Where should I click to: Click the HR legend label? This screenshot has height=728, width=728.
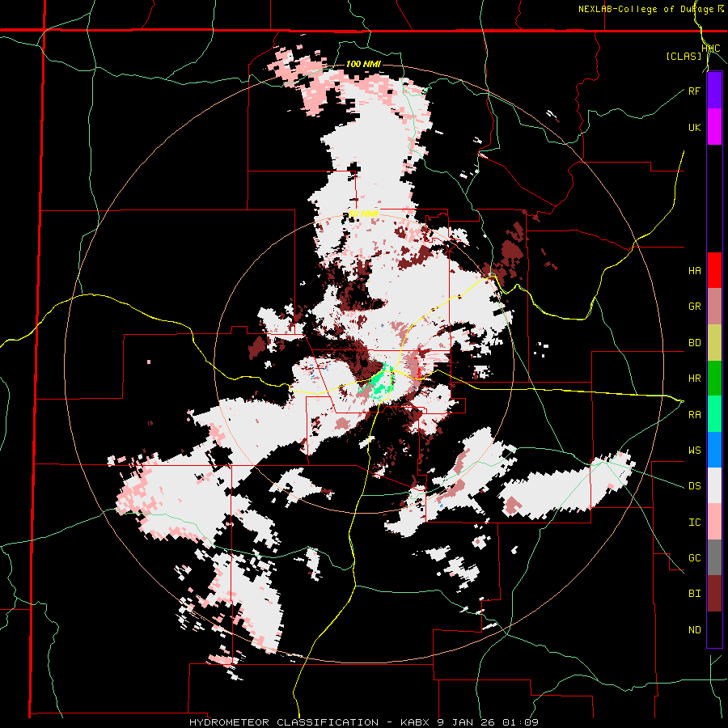tap(694, 379)
